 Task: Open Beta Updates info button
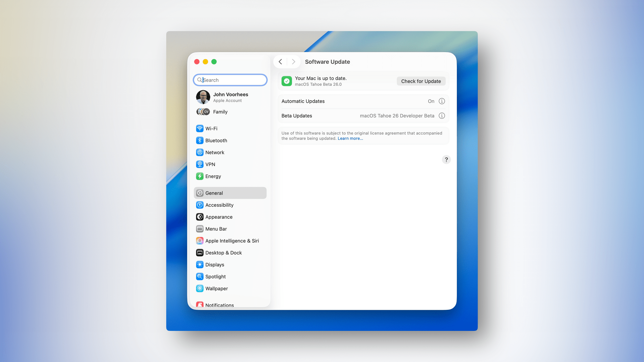tap(442, 116)
